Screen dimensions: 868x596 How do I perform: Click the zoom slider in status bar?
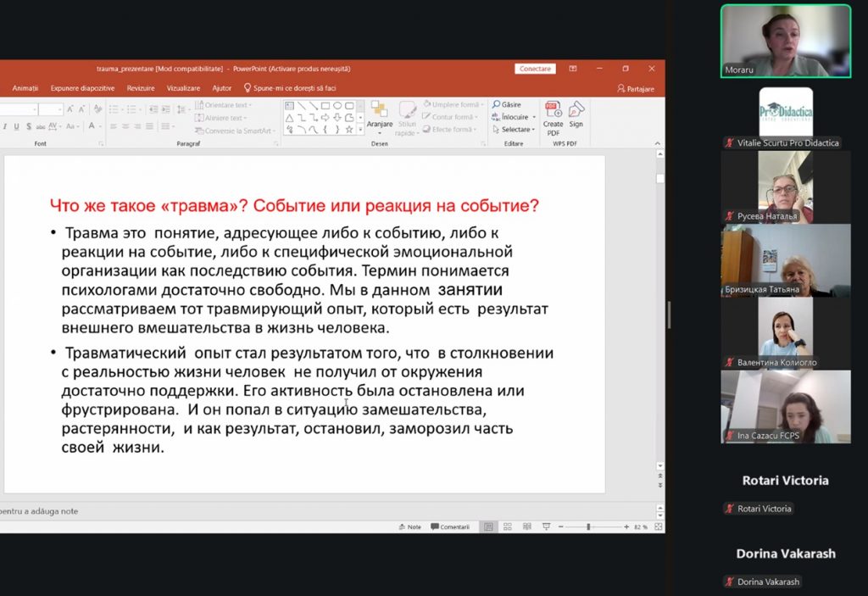(x=588, y=526)
